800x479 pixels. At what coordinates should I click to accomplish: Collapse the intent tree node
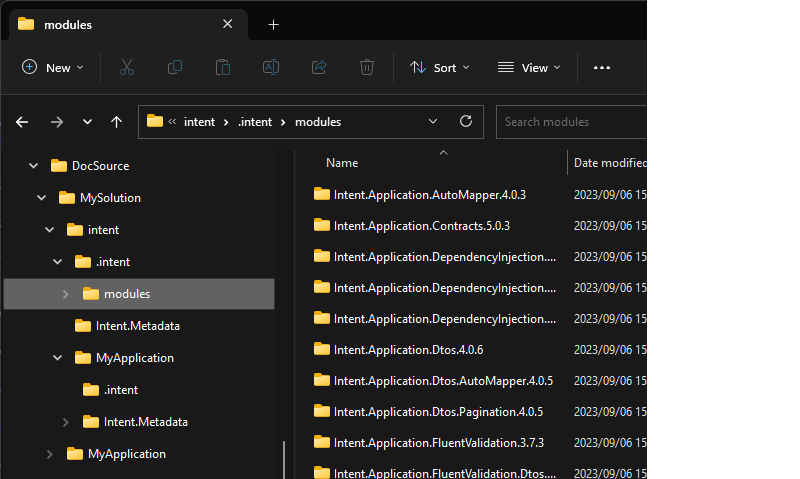pyautogui.click(x=49, y=230)
